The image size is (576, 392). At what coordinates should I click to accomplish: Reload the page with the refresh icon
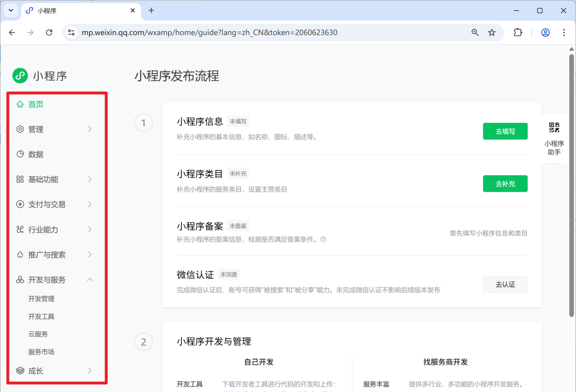pos(49,33)
